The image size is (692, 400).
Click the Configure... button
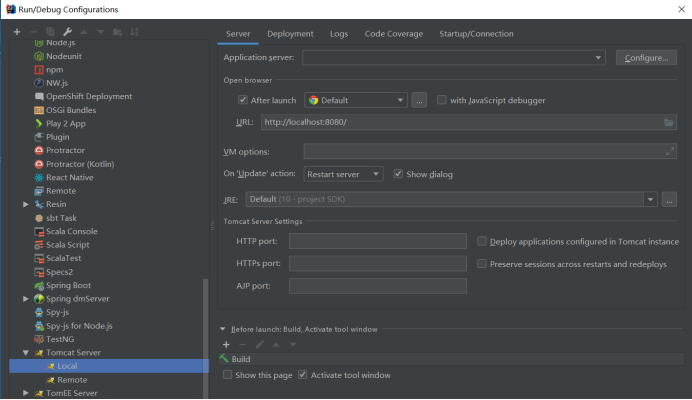(x=646, y=58)
